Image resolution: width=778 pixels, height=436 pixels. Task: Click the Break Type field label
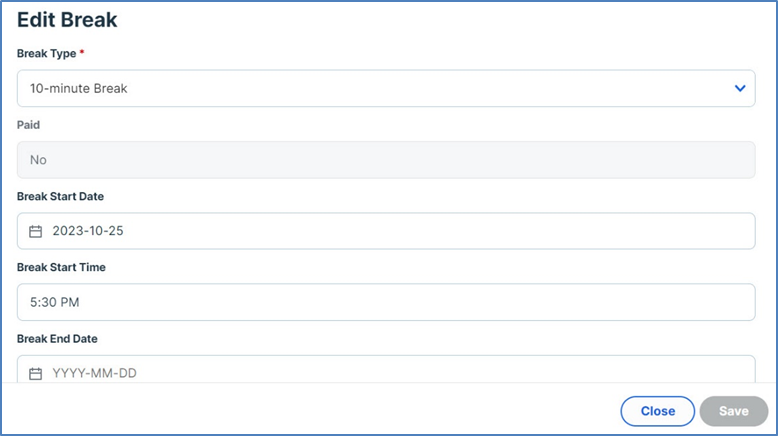pos(44,53)
